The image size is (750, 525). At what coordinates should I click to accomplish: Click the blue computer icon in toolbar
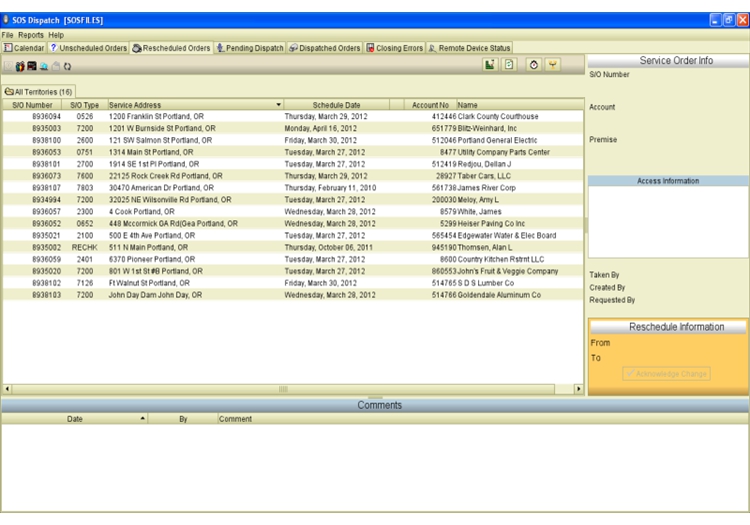coord(44,66)
